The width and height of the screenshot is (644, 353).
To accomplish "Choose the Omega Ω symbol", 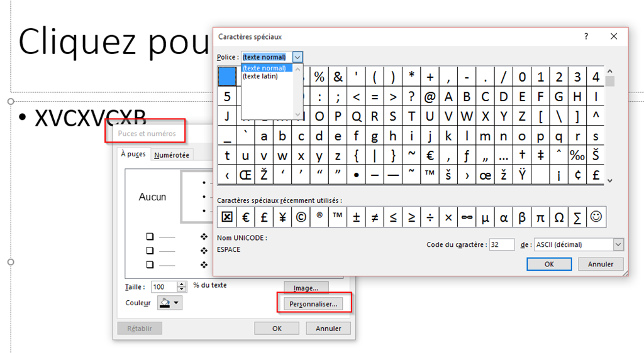I will point(559,217).
